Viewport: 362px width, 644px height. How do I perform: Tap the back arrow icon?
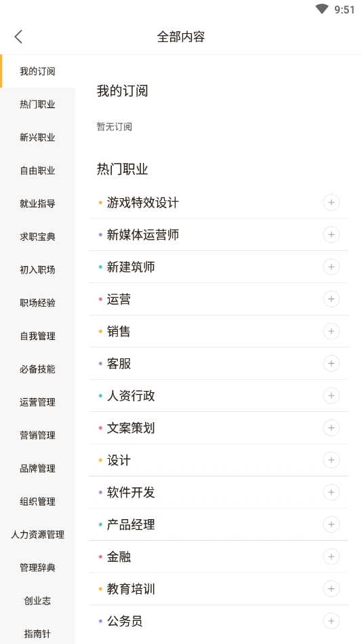pyautogui.click(x=18, y=37)
